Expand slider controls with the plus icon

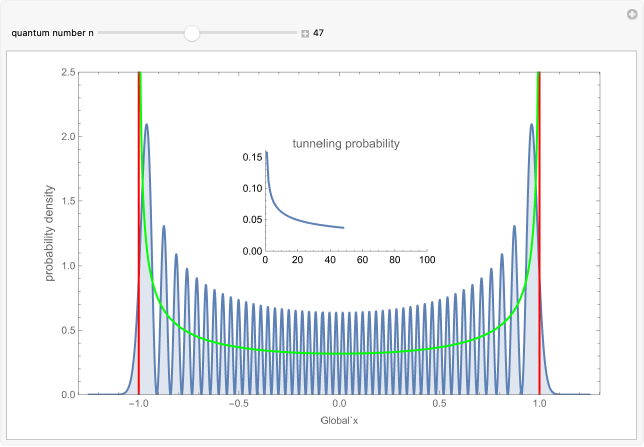coord(305,33)
